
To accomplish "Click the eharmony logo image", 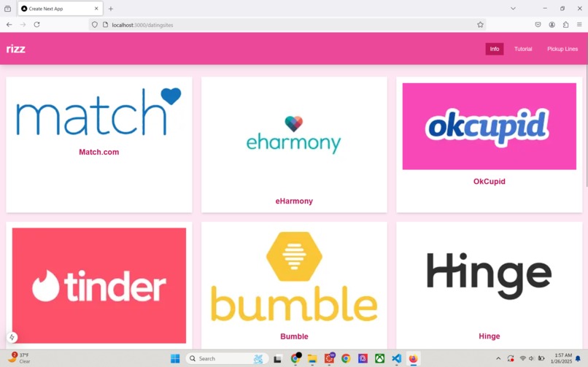I will pyautogui.click(x=294, y=136).
